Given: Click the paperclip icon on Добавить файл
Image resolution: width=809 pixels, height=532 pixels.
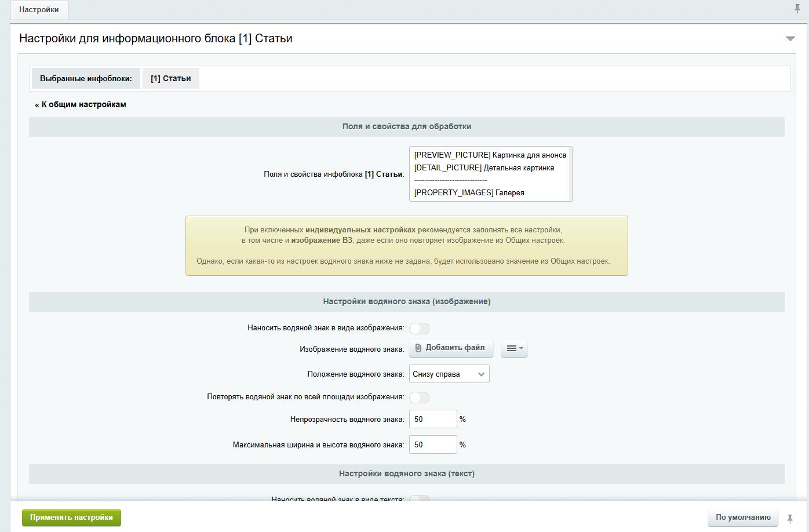Looking at the screenshot, I should coord(418,348).
